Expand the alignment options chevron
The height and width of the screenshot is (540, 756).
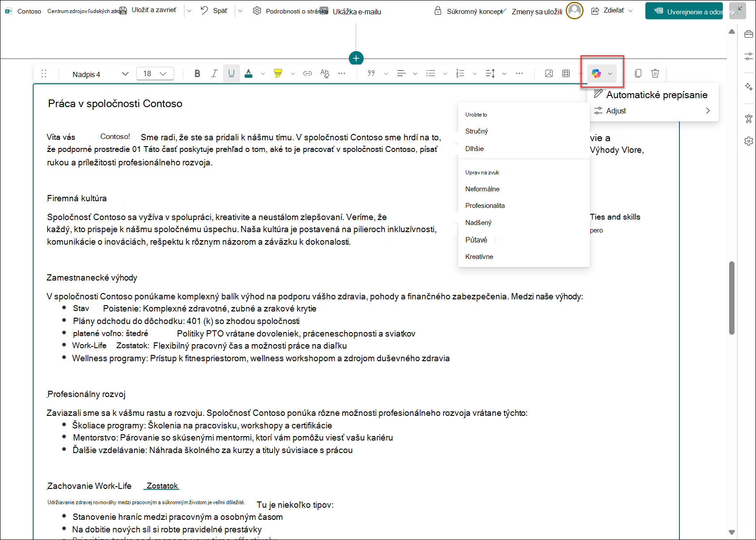415,74
